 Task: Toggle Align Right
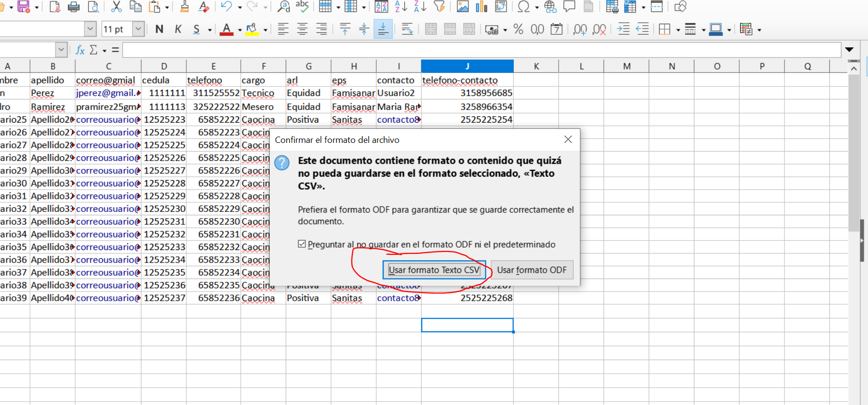pos(321,29)
